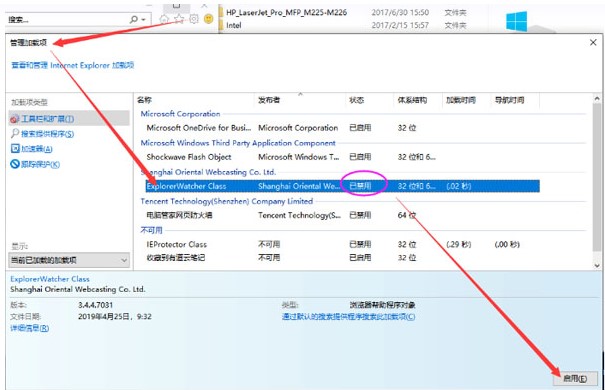
Task: Select the IEProtector Class row
Action: [x=343, y=244]
